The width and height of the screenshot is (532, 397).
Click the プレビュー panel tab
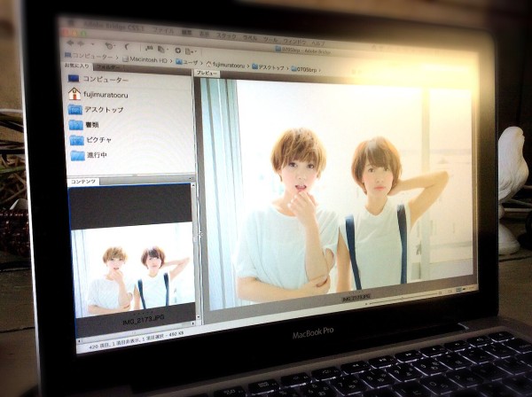[x=207, y=74]
